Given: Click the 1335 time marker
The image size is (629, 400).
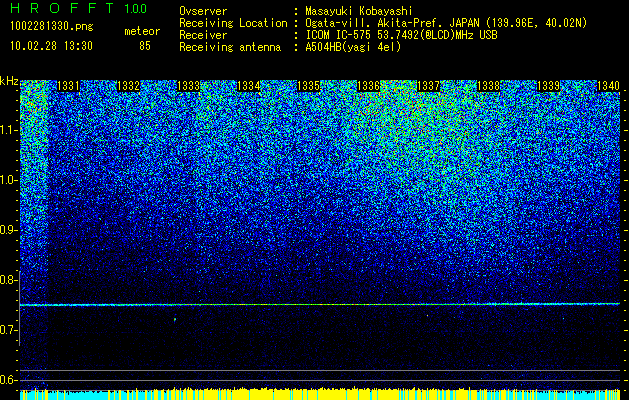Looking at the screenshot, I should point(308,86).
